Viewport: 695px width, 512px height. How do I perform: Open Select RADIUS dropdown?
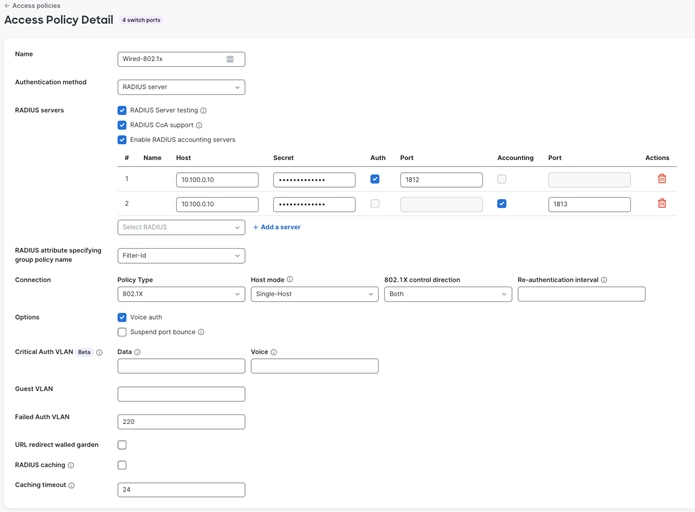pos(181,227)
